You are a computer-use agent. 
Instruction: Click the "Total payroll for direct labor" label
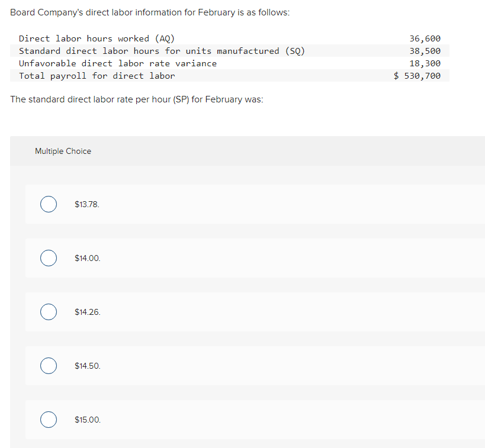pos(97,76)
